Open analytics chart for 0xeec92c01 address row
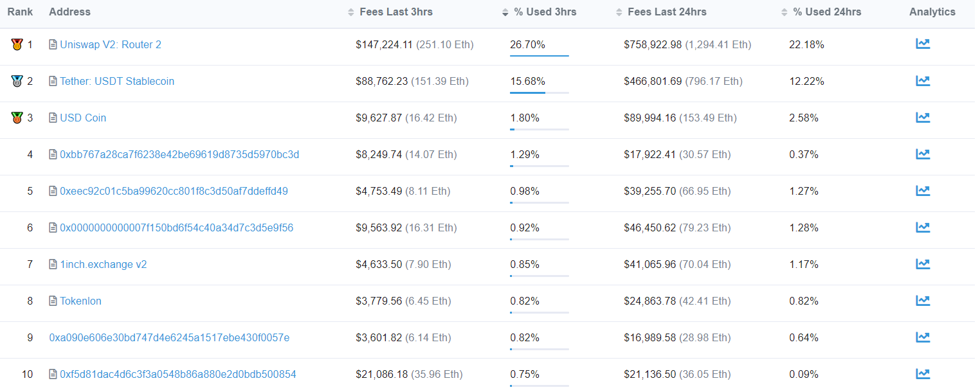Image resolution: width=980 pixels, height=392 pixels. [x=923, y=190]
